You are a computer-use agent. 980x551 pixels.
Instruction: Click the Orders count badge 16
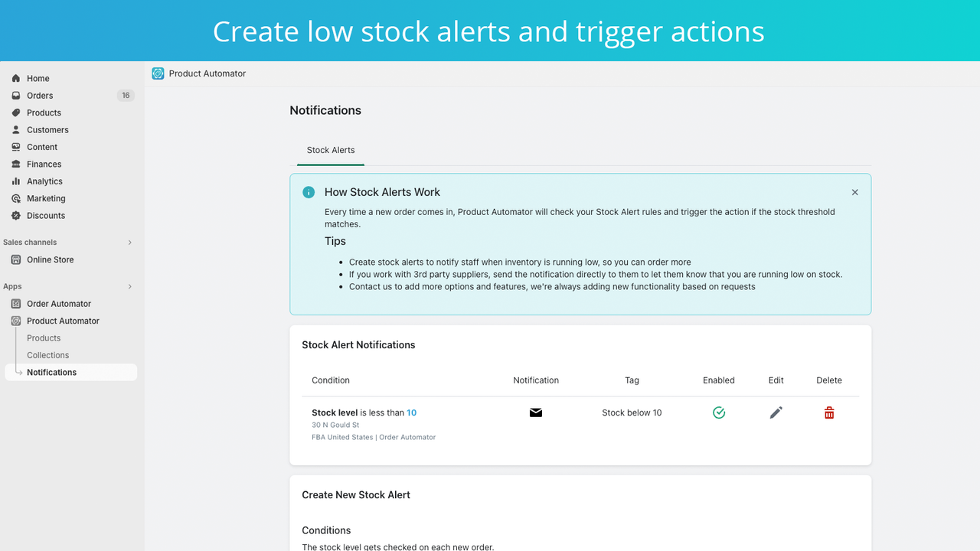126,96
